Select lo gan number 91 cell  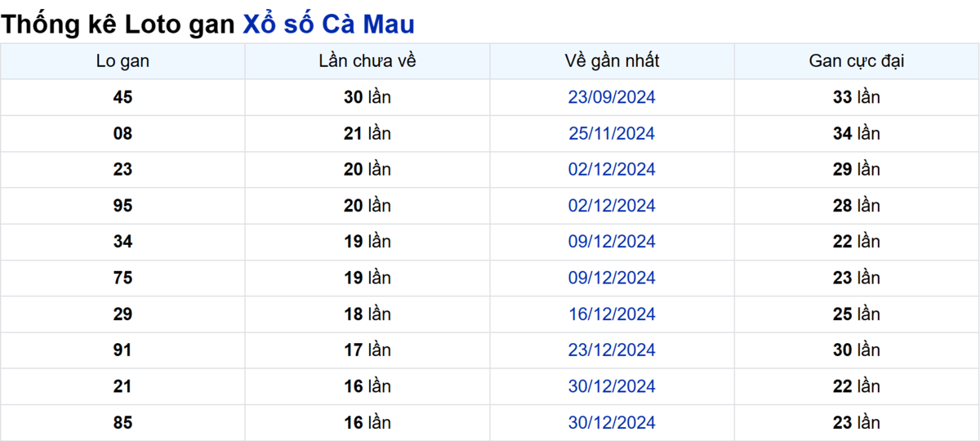tap(122, 350)
